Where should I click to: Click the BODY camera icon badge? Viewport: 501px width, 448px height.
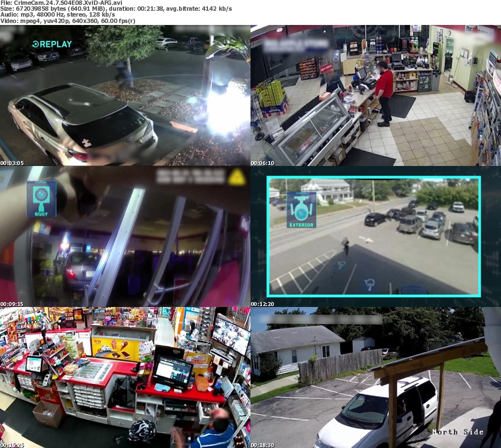pos(41,199)
